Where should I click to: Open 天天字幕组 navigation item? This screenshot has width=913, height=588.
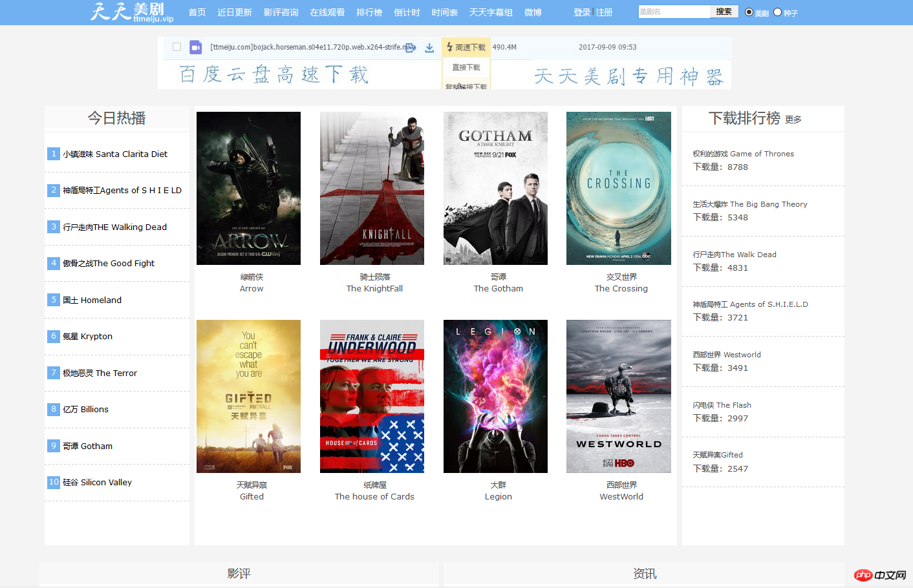pyautogui.click(x=491, y=12)
